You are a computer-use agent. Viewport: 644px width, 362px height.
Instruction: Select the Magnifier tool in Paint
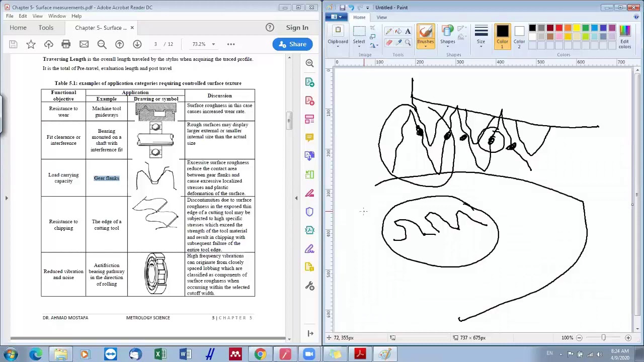point(408,43)
